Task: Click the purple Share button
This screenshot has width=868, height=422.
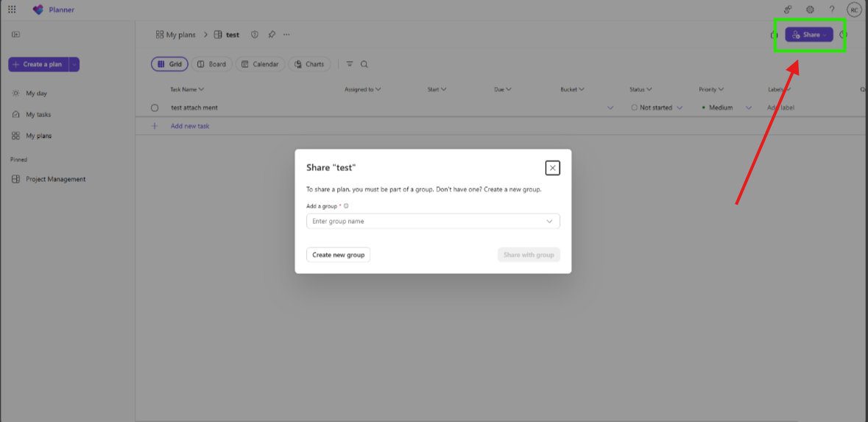Action: (809, 35)
